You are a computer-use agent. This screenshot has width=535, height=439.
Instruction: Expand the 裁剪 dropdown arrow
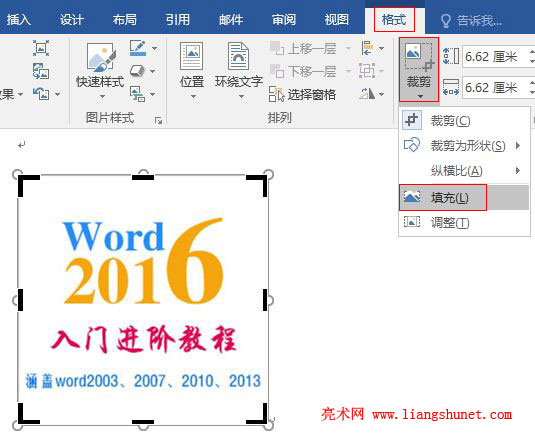[x=420, y=96]
